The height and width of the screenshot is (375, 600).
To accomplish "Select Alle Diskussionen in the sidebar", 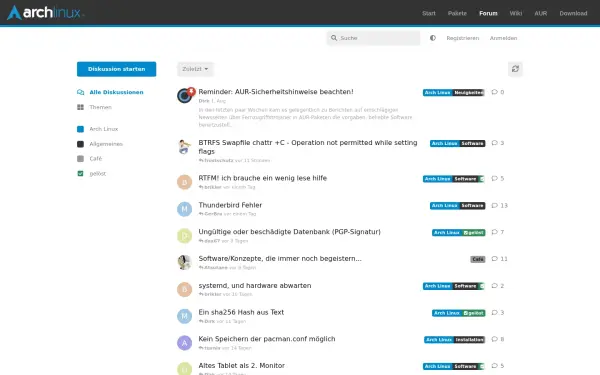I will (110, 92).
